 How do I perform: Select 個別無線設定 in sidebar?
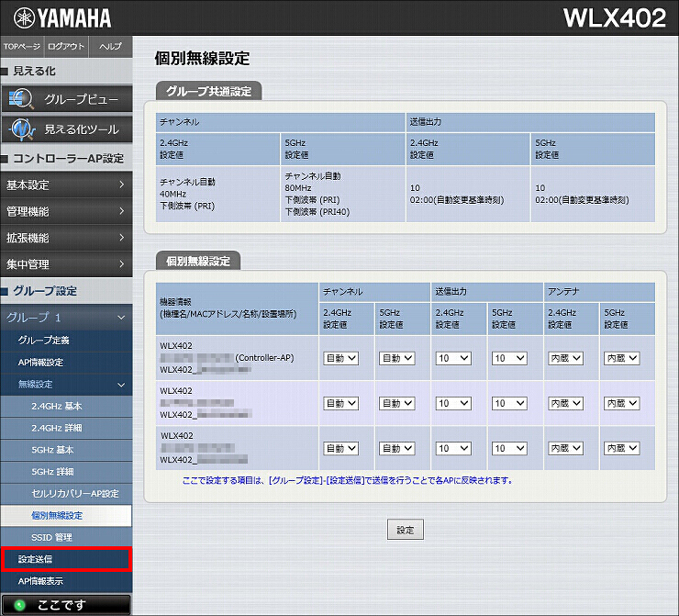66,516
